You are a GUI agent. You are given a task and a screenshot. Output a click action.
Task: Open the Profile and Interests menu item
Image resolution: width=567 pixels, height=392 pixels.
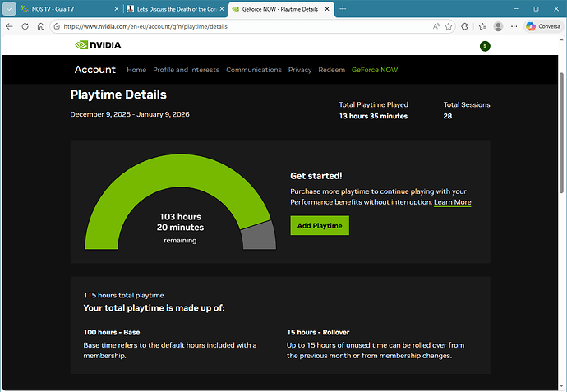pos(186,70)
